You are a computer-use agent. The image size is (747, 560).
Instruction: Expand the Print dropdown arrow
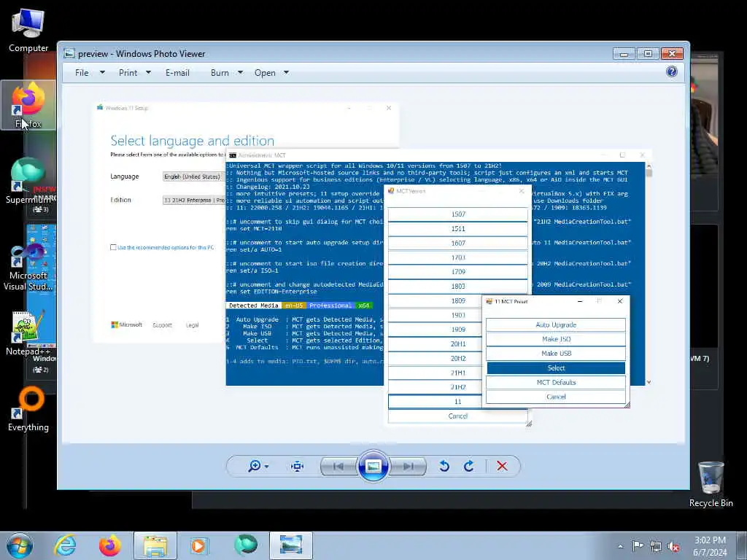coord(148,73)
